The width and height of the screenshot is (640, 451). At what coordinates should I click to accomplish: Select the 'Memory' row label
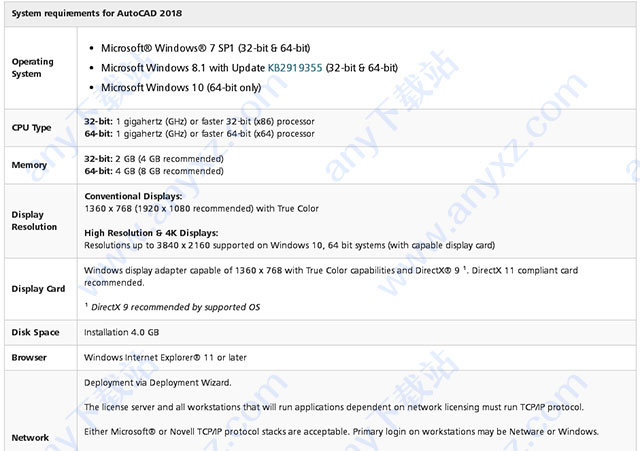coord(29,165)
